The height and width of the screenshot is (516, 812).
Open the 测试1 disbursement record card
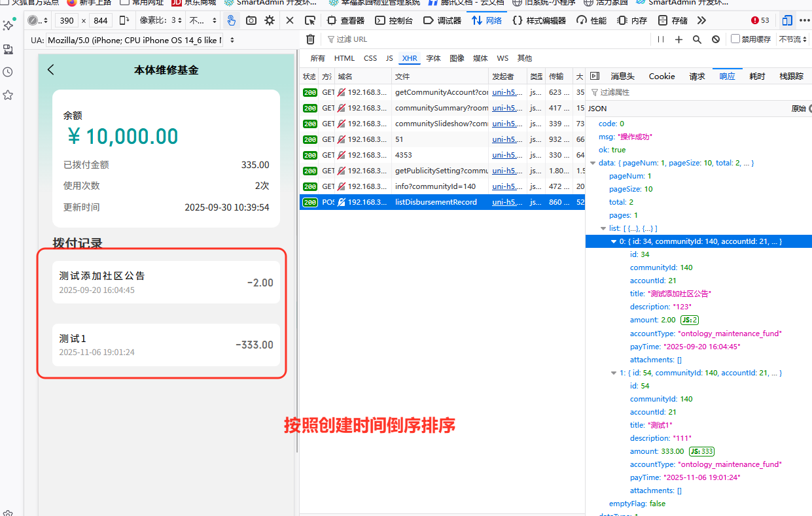pyautogui.click(x=166, y=345)
